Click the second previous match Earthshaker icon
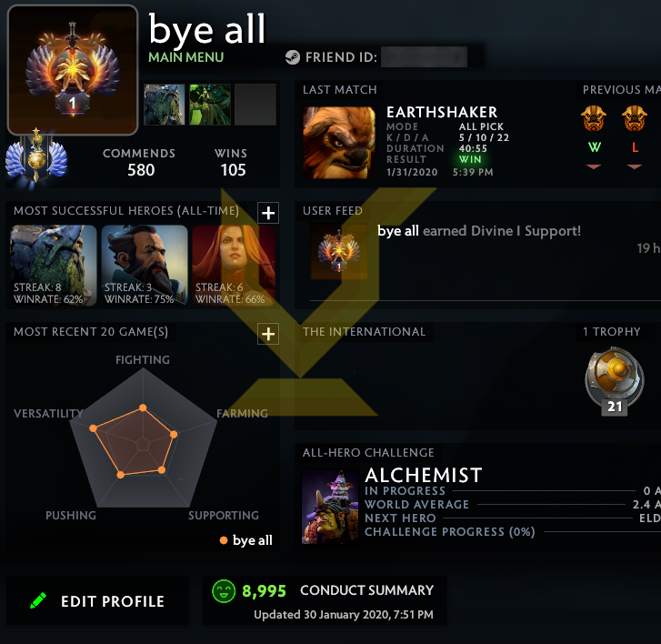The width and height of the screenshot is (661, 644). [x=635, y=118]
